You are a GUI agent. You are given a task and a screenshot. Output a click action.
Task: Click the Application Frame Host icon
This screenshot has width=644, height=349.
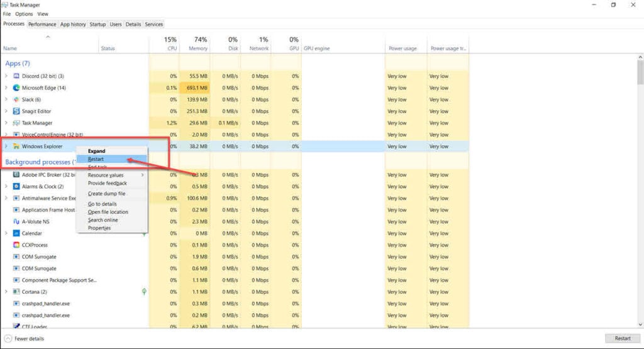(x=16, y=210)
